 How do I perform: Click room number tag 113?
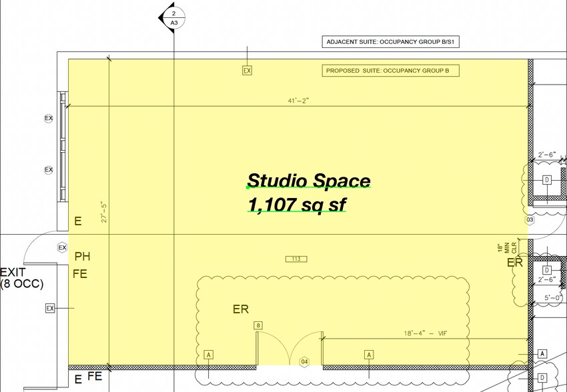(x=296, y=258)
